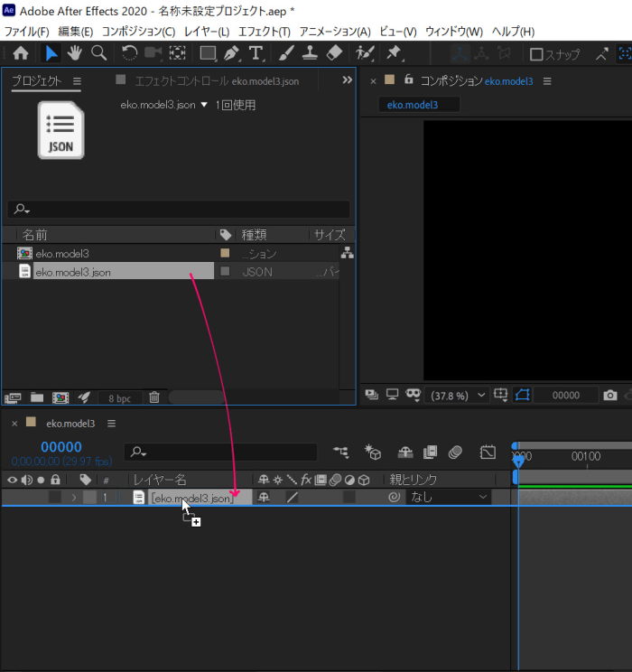The width and height of the screenshot is (632, 672).
Task: Select the Selection arrow tool
Action: [51, 53]
